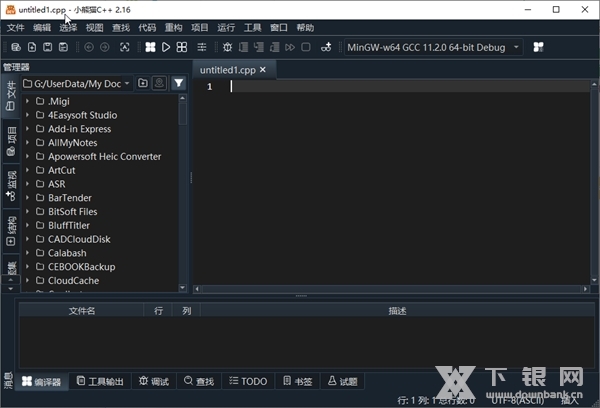Screen dimensions: 600x408
Task: Add a watch with the glasses-plus icon
Action: (x=326, y=47)
